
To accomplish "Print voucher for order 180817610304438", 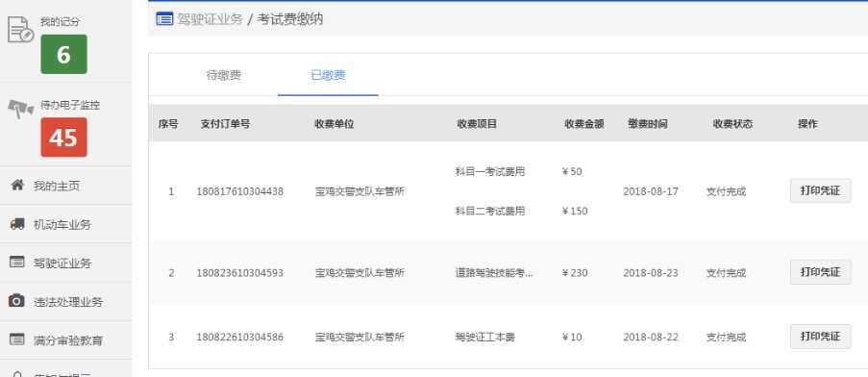I will pyautogui.click(x=820, y=191).
